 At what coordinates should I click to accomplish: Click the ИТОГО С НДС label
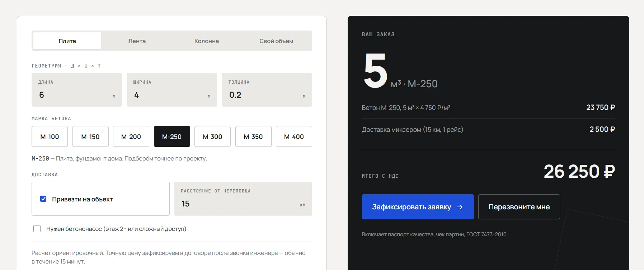pos(380,176)
